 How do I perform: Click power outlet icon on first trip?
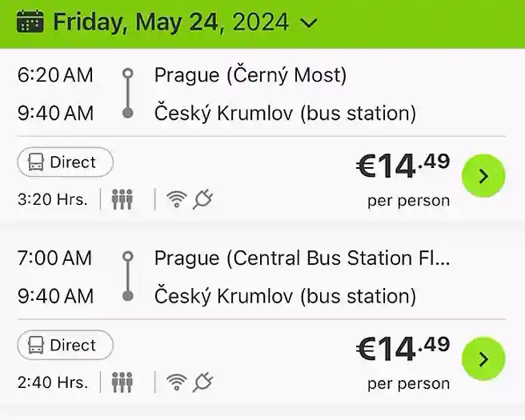pyautogui.click(x=202, y=199)
